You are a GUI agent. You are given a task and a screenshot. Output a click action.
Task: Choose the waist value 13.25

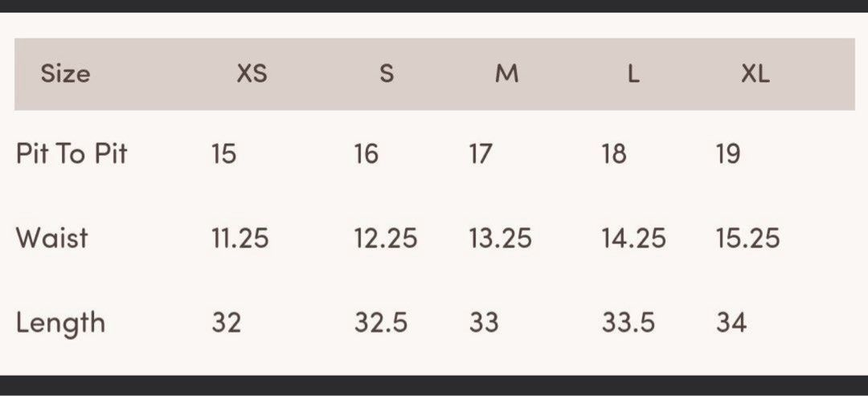(500, 239)
